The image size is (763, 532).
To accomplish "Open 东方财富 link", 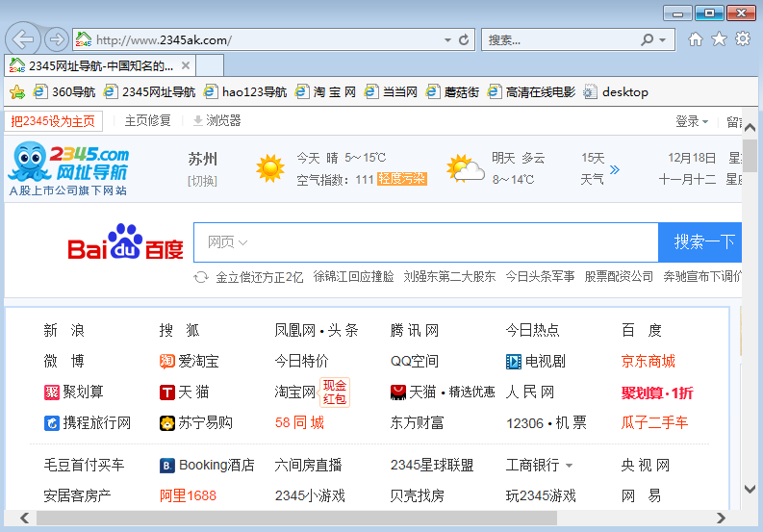I will [417, 423].
